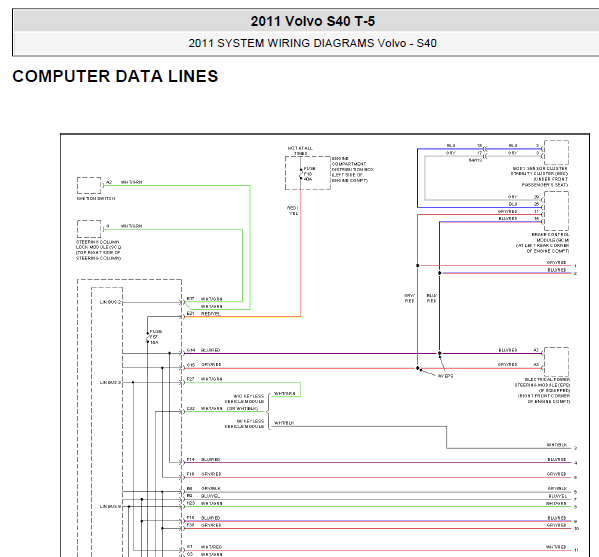Viewport: 599px width, 557px height.
Task: Click the splice code label under the BLU and GRY connector
Action: point(475,160)
